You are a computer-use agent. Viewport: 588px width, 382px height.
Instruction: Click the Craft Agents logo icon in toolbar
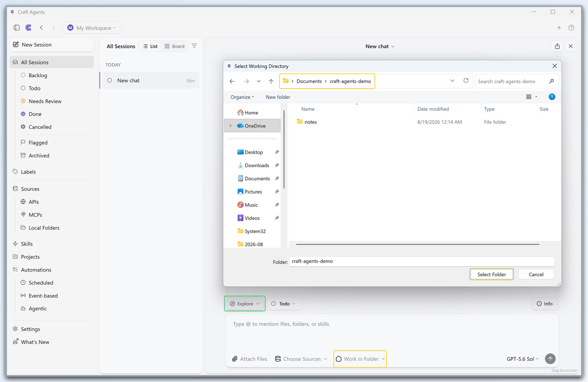pos(28,28)
